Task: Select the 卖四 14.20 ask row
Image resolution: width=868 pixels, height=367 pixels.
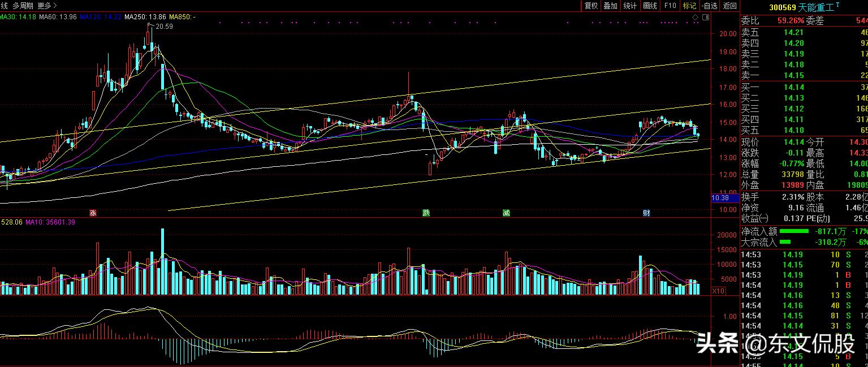Action: [804, 43]
